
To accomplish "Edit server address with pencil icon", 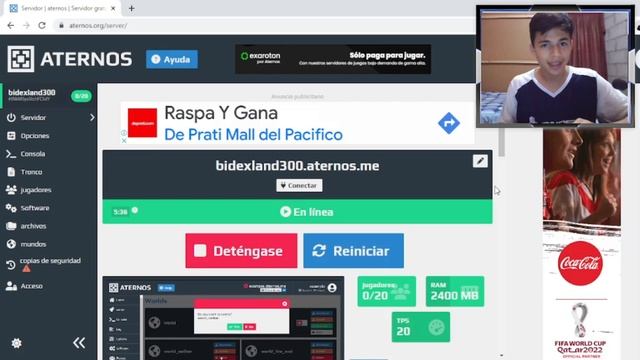I will coord(480,161).
